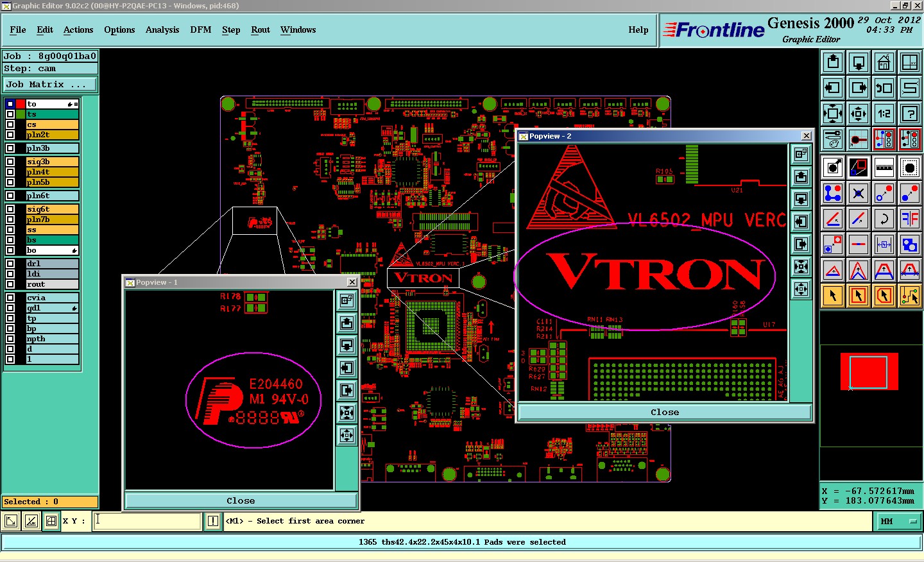The image size is (924, 562).
Task: Click the polygon area select arrow icon
Action: (884, 296)
